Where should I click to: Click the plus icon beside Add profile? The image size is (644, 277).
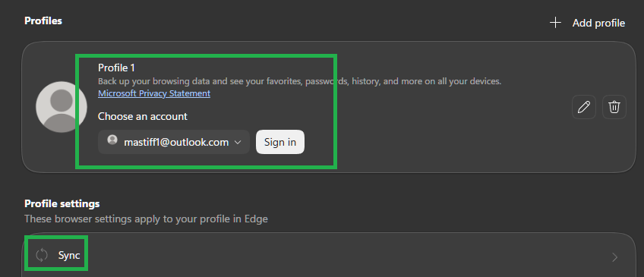click(555, 23)
